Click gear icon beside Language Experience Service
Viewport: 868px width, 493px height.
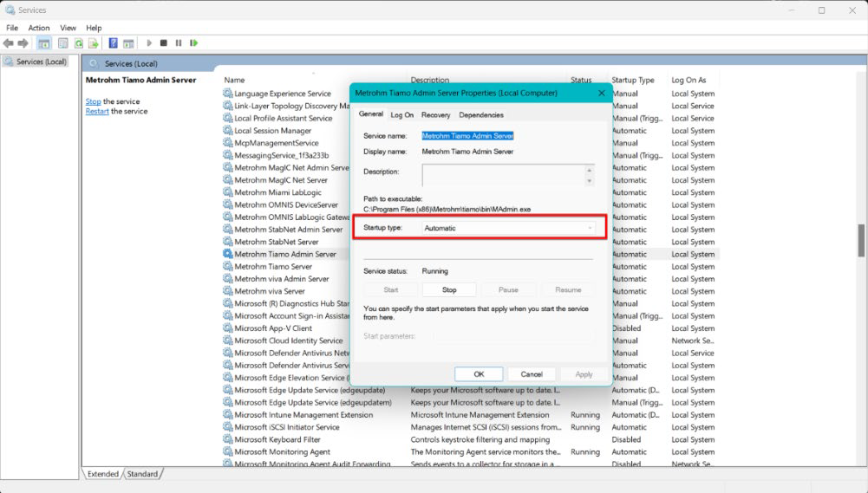click(x=227, y=93)
